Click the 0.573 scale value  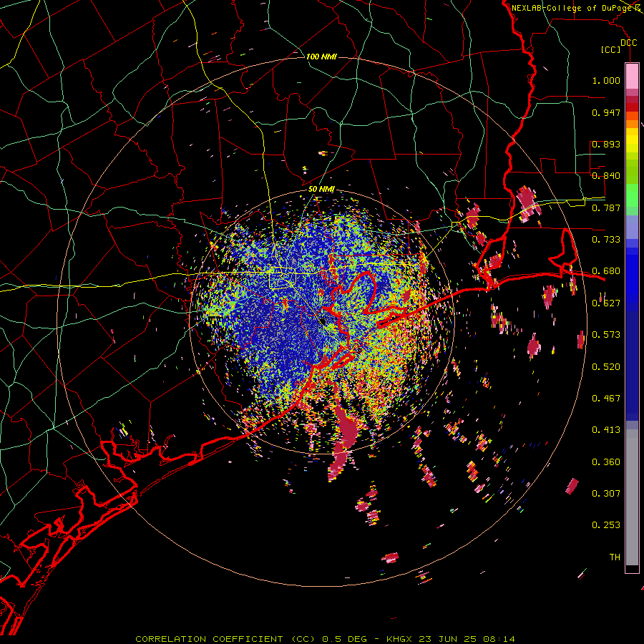point(606,335)
